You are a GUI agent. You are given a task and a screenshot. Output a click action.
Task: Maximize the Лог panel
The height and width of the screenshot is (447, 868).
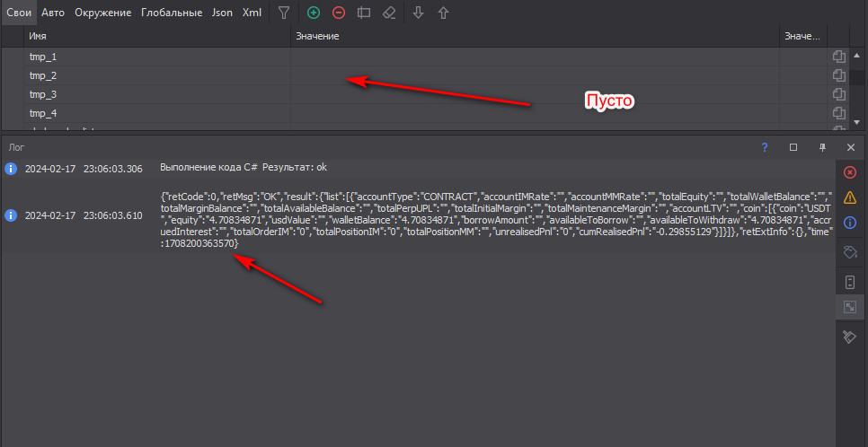(793, 147)
